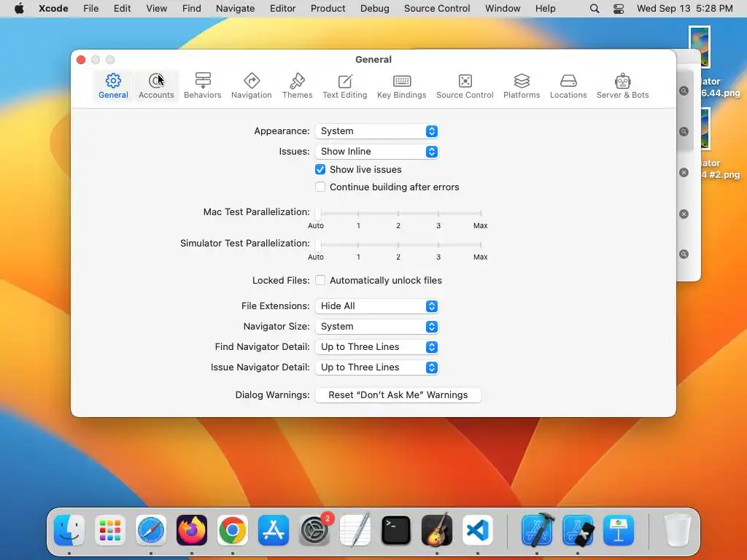Open Visual Studio Code from the Dock
Viewport: 747px width, 560px height.
pyautogui.click(x=478, y=530)
